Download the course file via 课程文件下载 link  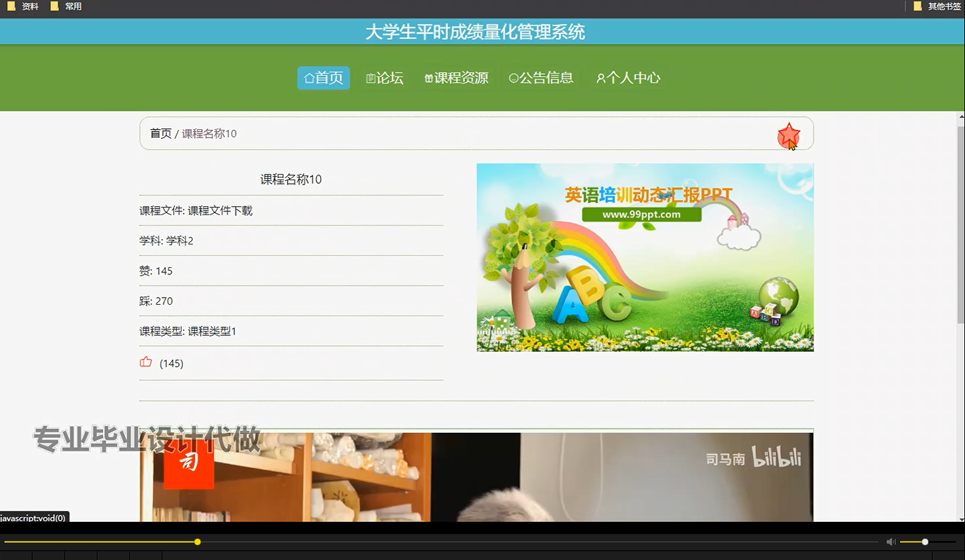(220, 210)
